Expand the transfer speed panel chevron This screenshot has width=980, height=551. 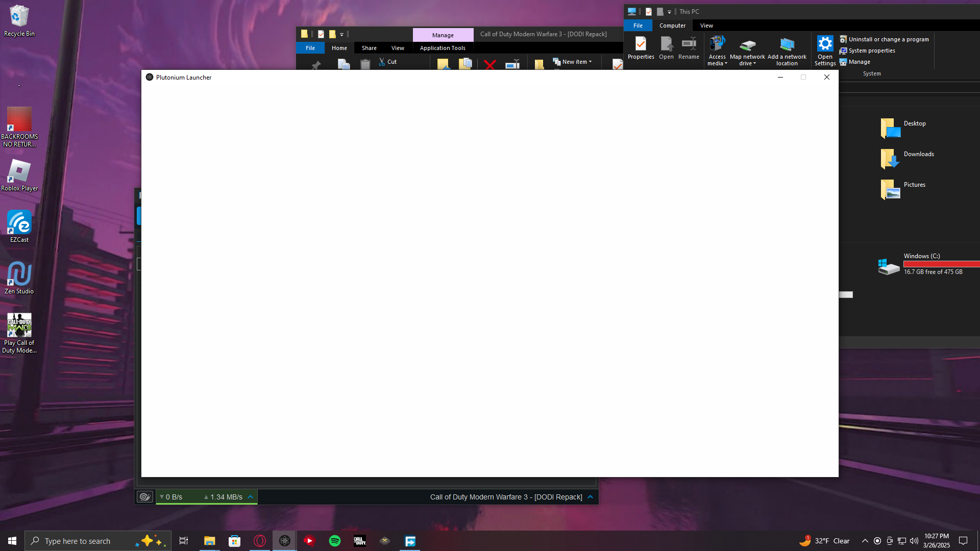(250, 497)
